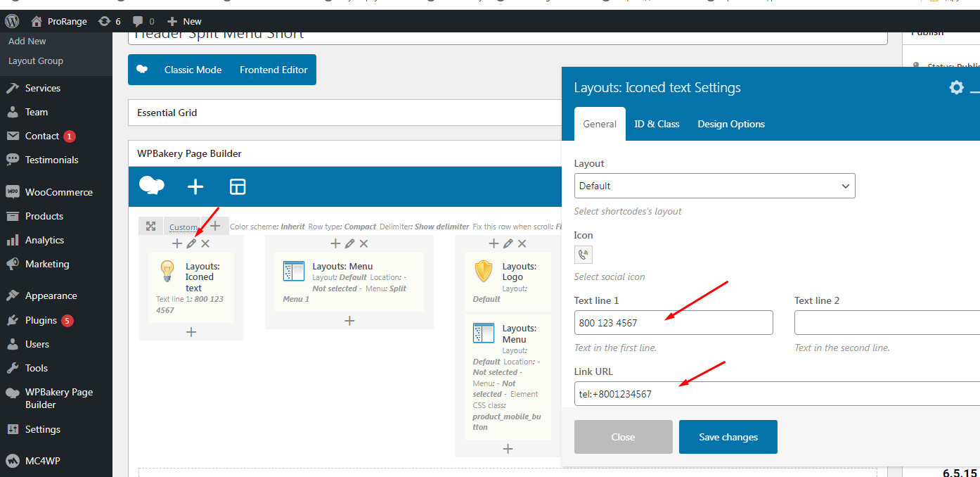The image size is (980, 477).
Task: Click the WPBakery logo in builder toolbar
Action: [x=152, y=186]
